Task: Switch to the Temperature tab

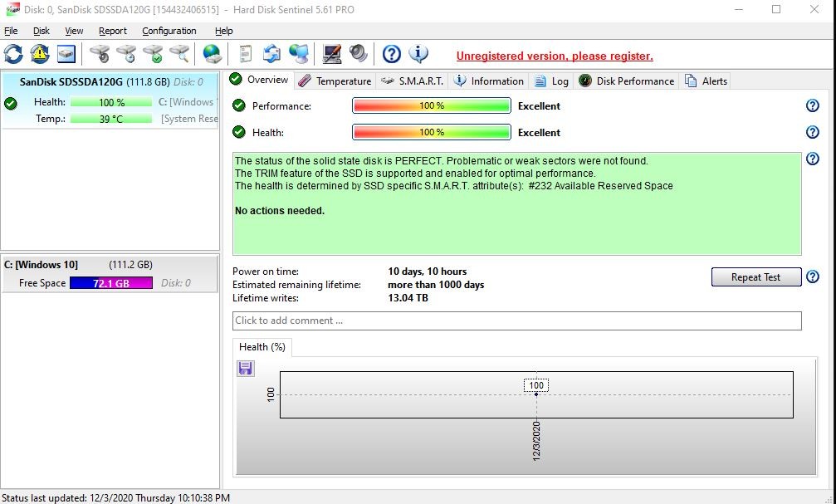Action: point(335,81)
